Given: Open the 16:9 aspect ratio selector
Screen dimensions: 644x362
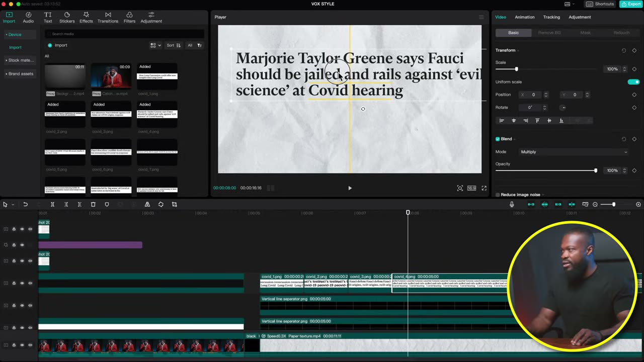Looking at the screenshot, I should [472, 188].
